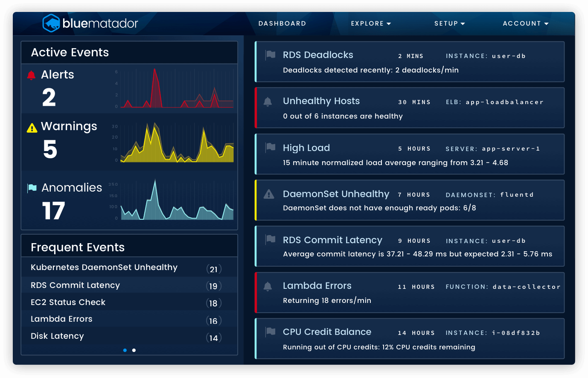
Task: Click the 'Frequent Events' panel heading
Action: pyautogui.click(x=78, y=247)
